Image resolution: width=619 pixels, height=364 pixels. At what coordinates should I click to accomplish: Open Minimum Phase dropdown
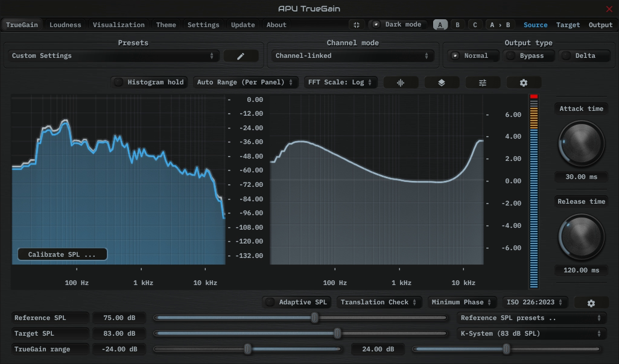click(462, 302)
